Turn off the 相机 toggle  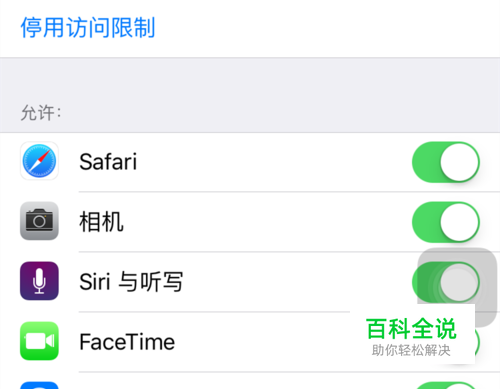(446, 222)
